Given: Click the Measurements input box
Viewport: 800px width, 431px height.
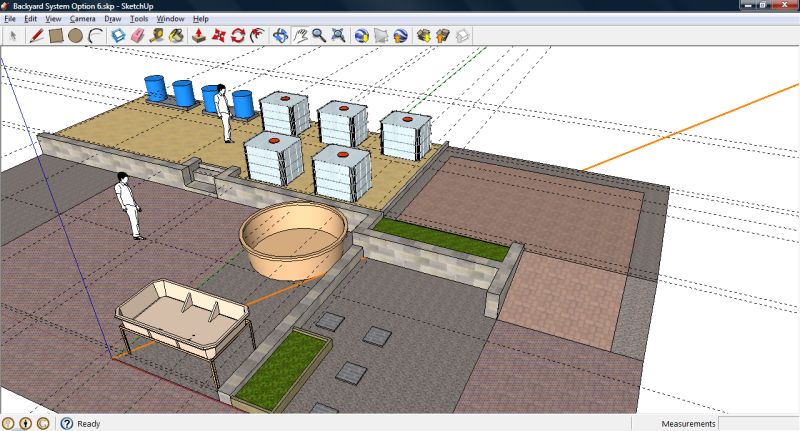Looking at the screenshot, I should 758,423.
